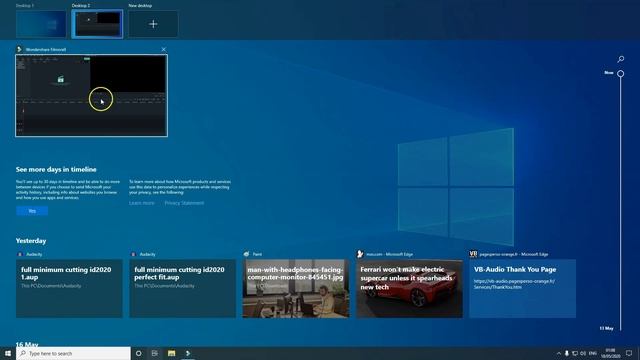Viewport: 640px width, 360px height.
Task: Switch to the Desktop 1 thumbnail
Action: [41, 24]
